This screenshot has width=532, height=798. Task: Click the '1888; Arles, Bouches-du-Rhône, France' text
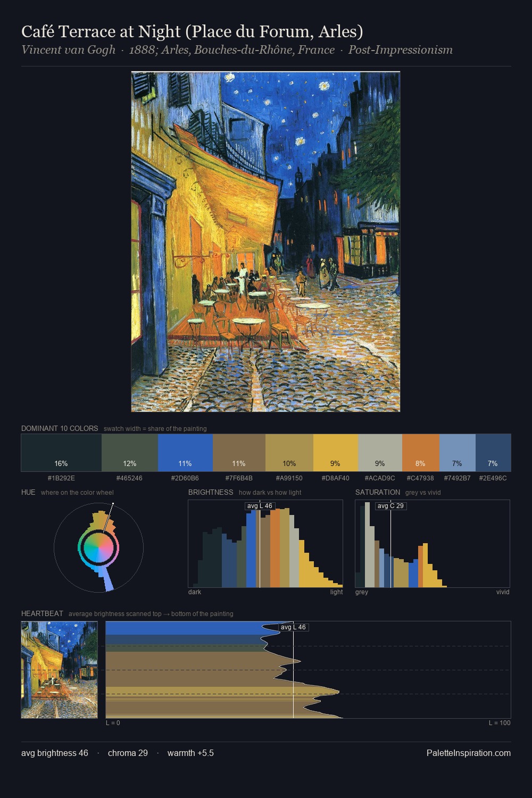click(232, 50)
